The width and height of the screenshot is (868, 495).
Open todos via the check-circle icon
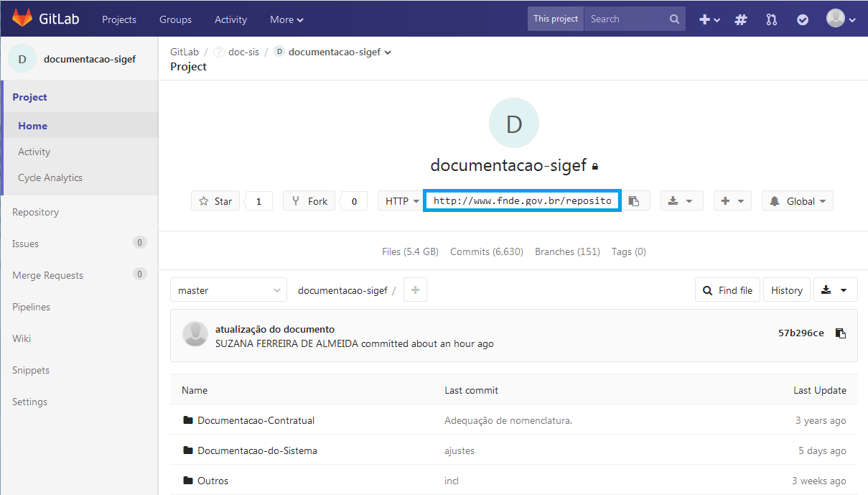pyautogui.click(x=802, y=19)
